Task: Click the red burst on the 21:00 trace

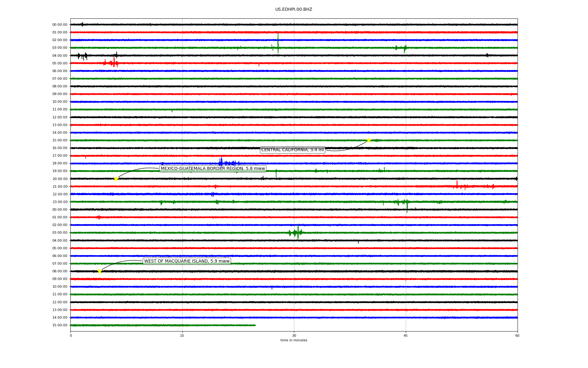Action: [x=457, y=186]
